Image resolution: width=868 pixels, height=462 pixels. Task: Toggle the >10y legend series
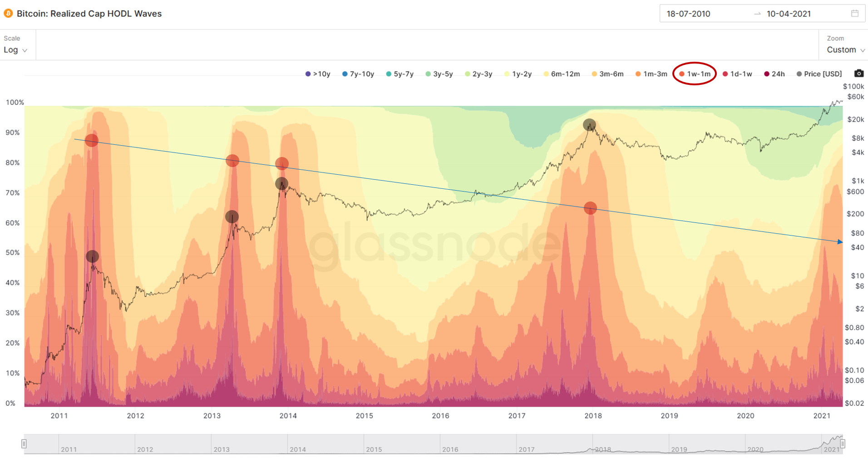coord(318,74)
